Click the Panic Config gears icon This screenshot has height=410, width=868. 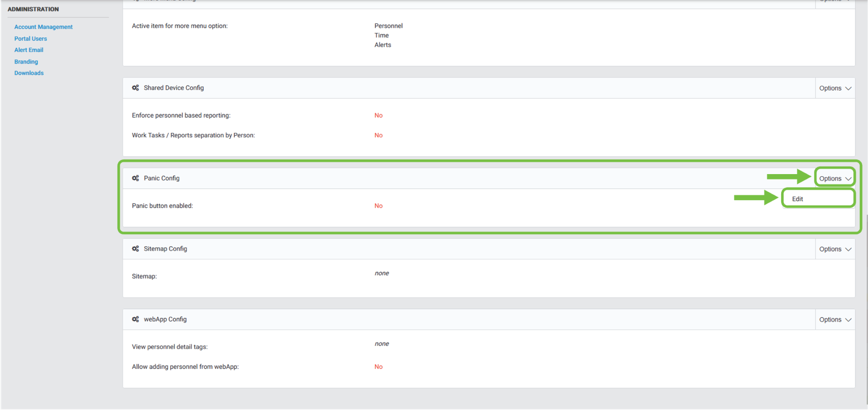135,178
